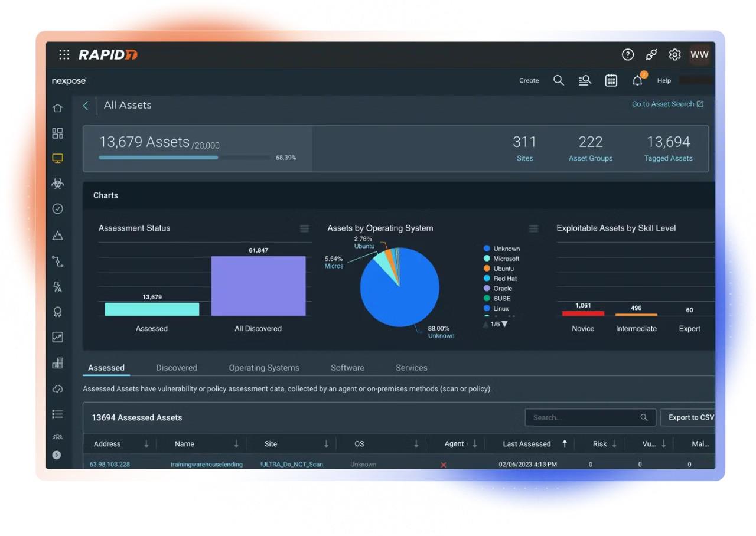Click the notifications bell icon
756x536 pixels.
coord(637,81)
